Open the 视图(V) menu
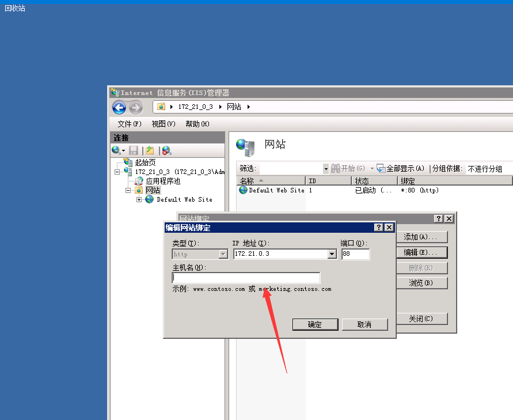 [164, 124]
